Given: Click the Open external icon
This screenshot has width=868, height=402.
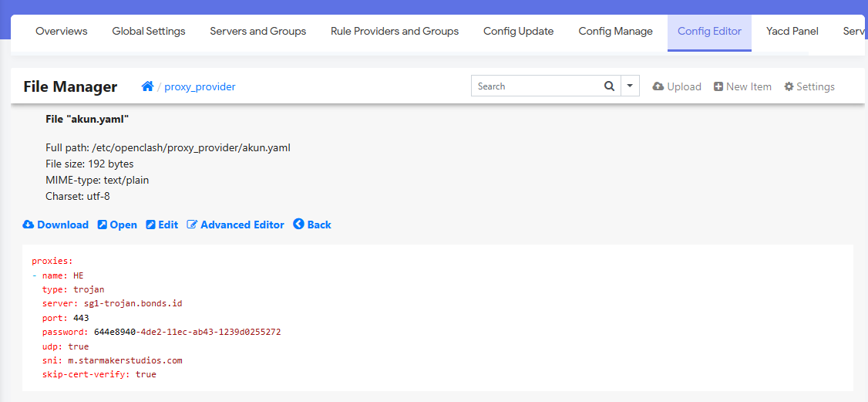Looking at the screenshot, I should click(103, 225).
